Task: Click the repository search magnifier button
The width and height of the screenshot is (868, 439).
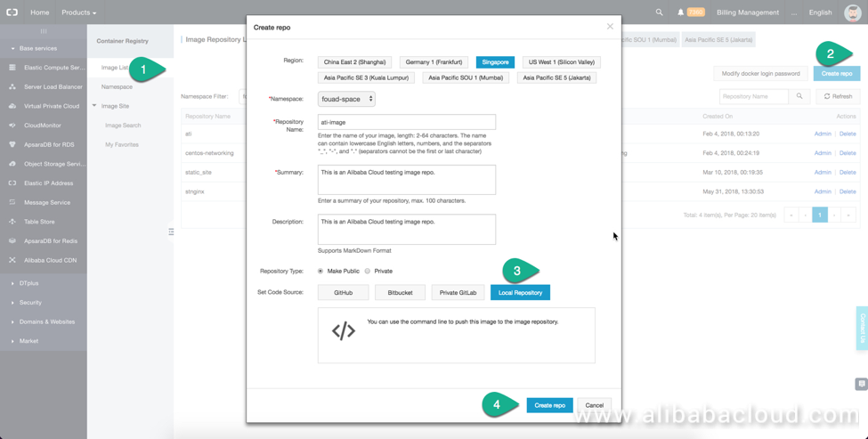Action: (799, 96)
